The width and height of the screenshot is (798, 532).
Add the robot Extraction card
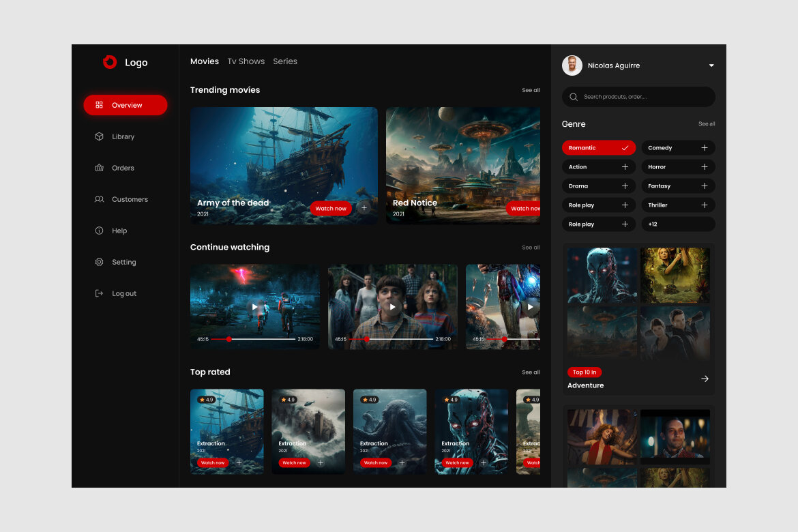coord(484,462)
